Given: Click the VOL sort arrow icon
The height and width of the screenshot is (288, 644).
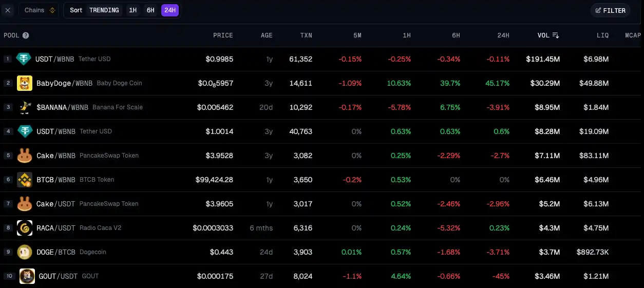Looking at the screenshot, I should 556,35.
